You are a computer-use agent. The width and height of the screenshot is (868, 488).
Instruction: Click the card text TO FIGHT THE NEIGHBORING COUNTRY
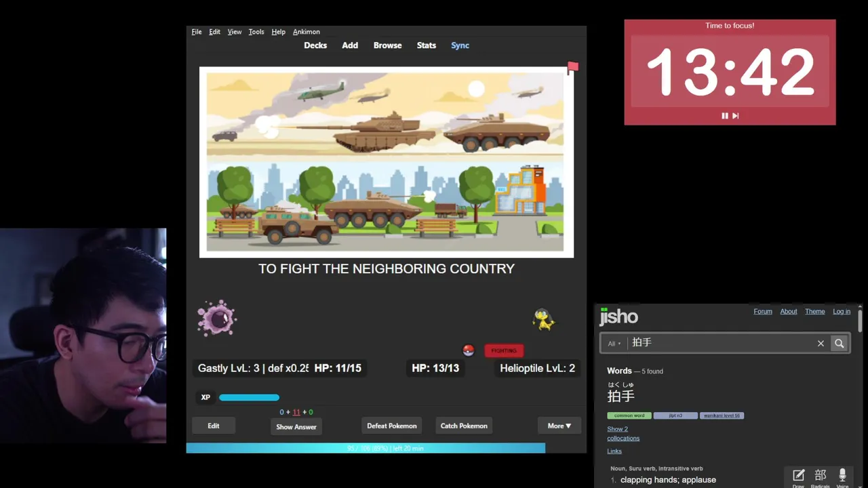(387, 269)
